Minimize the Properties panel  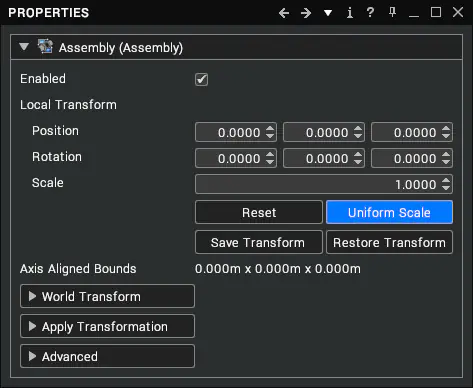tap(414, 16)
